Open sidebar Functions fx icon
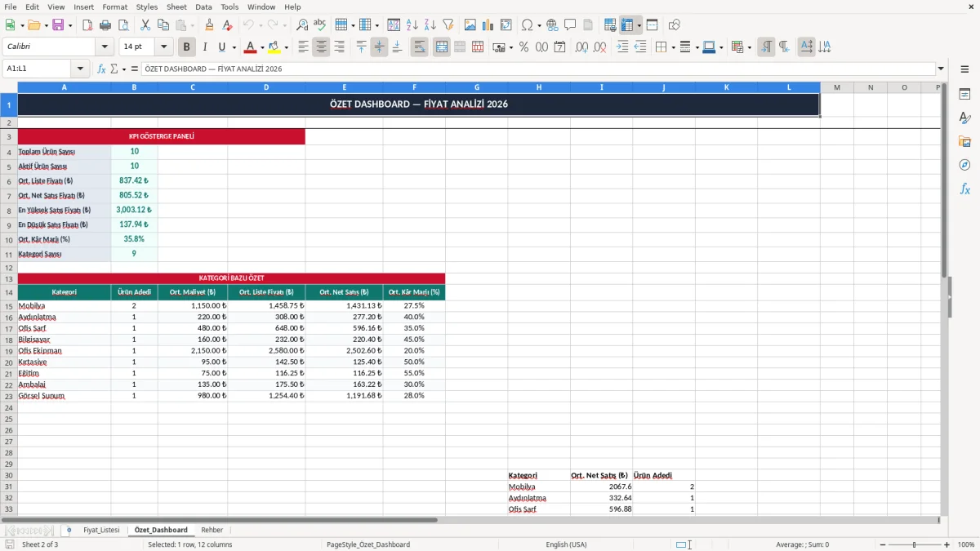The image size is (980, 551). coord(964,189)
